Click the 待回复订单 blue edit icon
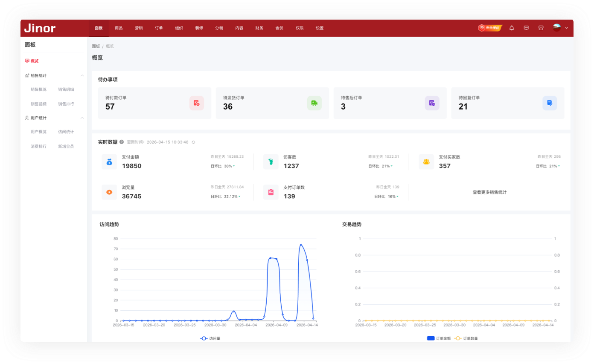The image size is (594, 364). [550, 103]
